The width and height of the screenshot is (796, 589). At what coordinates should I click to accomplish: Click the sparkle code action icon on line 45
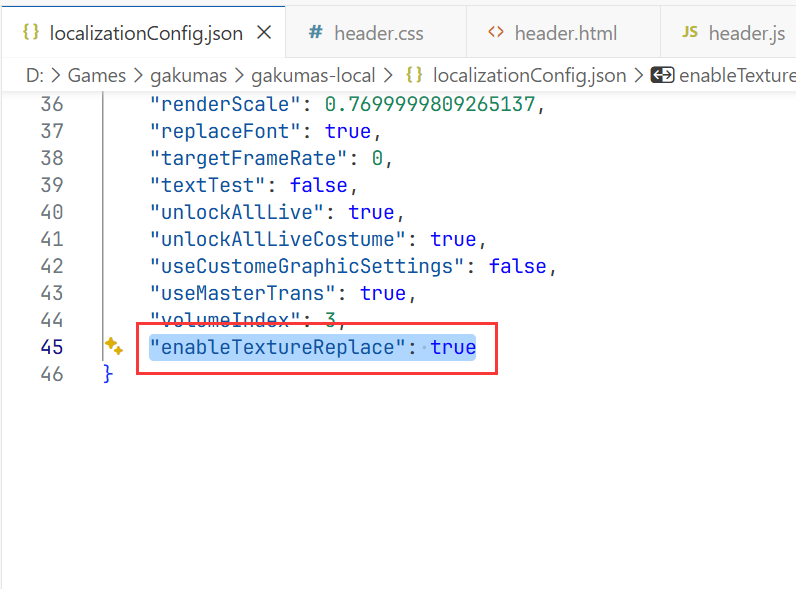113,347
